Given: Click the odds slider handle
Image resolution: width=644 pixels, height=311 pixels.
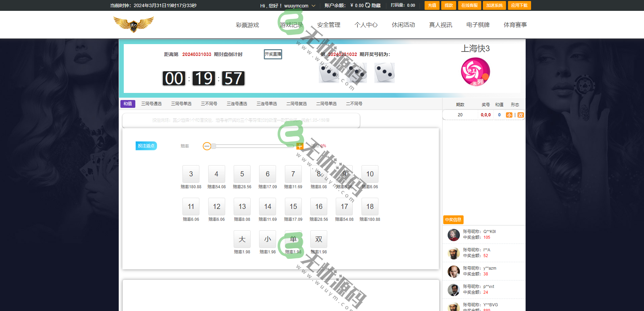Looking at the screenshot, I should click(x=213, y=146).
